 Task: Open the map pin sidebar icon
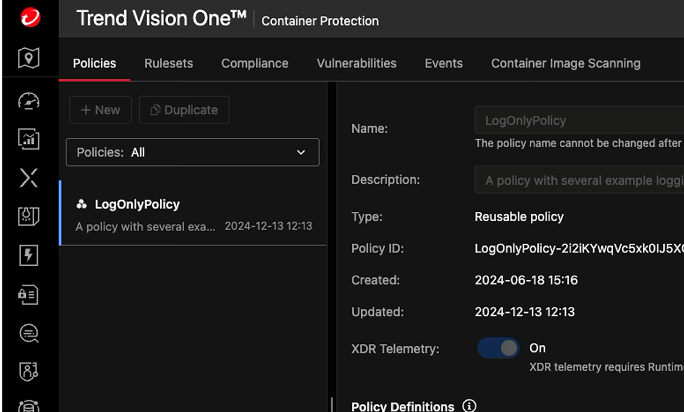pyautogui.click(x=29, y=58)
